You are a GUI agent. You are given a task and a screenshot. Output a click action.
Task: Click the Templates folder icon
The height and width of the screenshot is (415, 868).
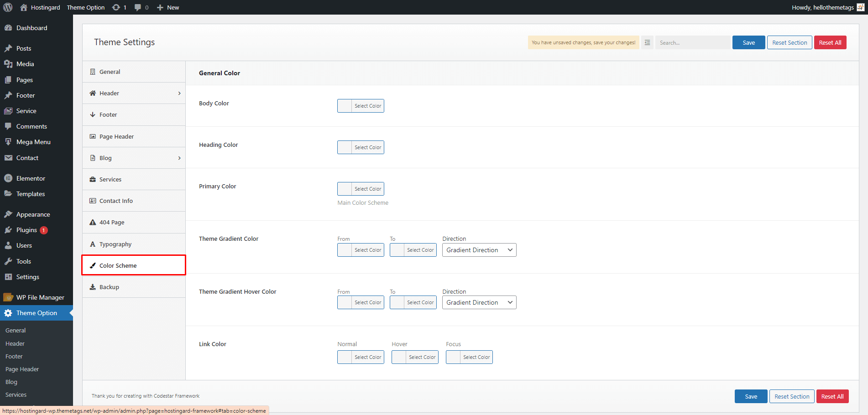click(x=8, y=194)
